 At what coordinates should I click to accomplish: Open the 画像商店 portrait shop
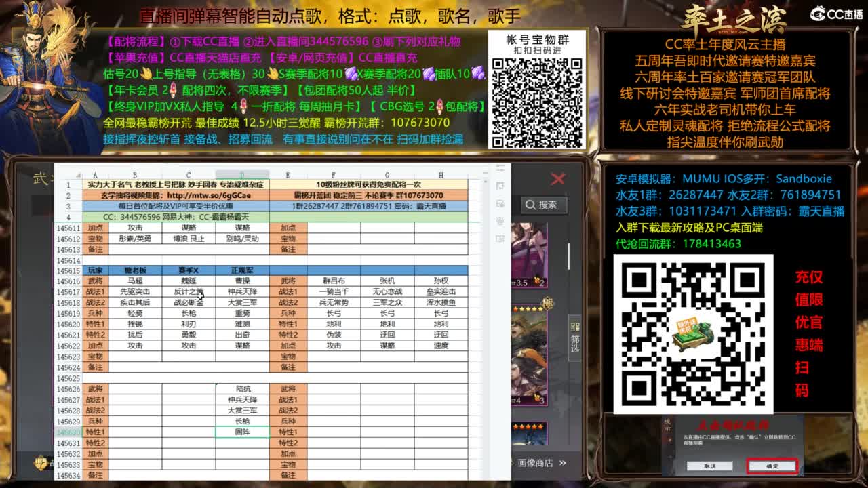point(535,463)
